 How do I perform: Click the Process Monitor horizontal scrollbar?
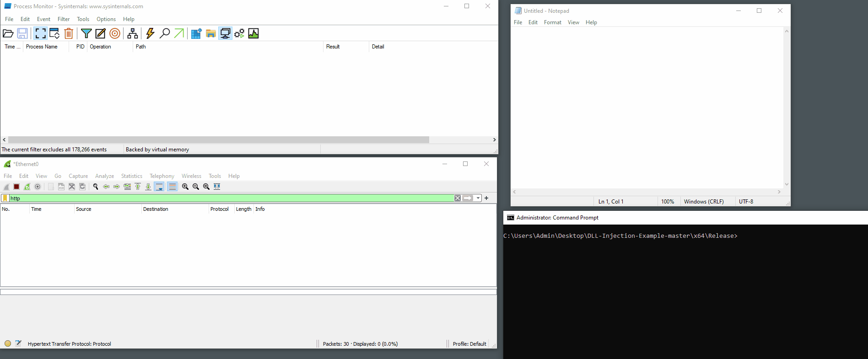(218, 140)
